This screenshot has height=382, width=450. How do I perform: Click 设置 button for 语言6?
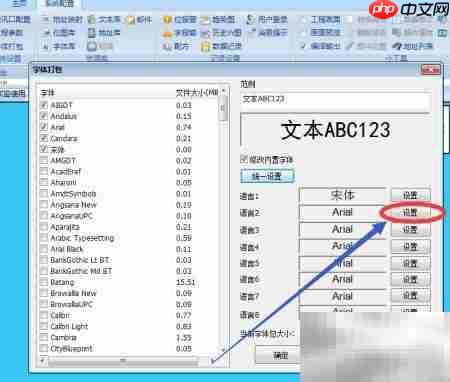tap(410, 279)
